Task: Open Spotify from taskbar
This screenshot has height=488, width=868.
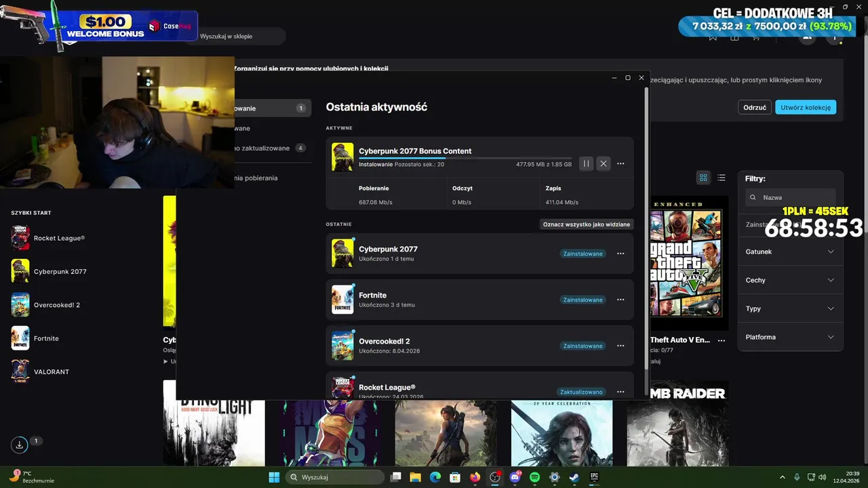Action: click(x=534, y=477)
